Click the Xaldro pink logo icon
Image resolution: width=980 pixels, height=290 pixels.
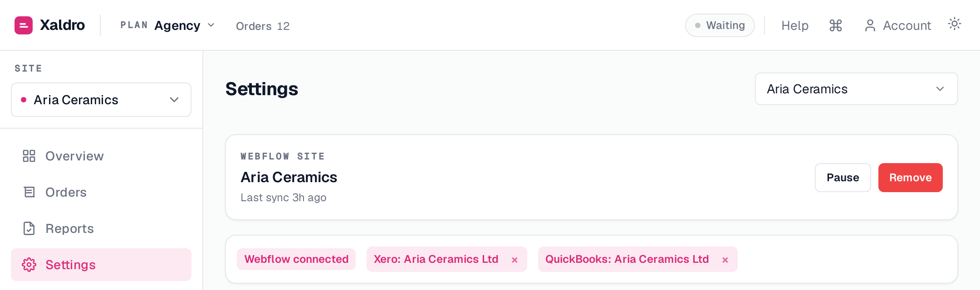click(24, 25)
